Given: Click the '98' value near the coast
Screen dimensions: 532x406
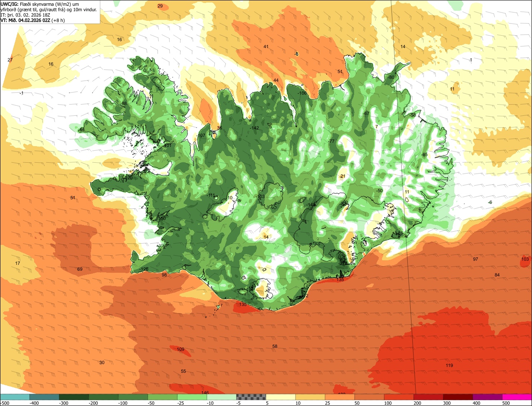Looking at the screenshot, I should (x=164, y=275).
